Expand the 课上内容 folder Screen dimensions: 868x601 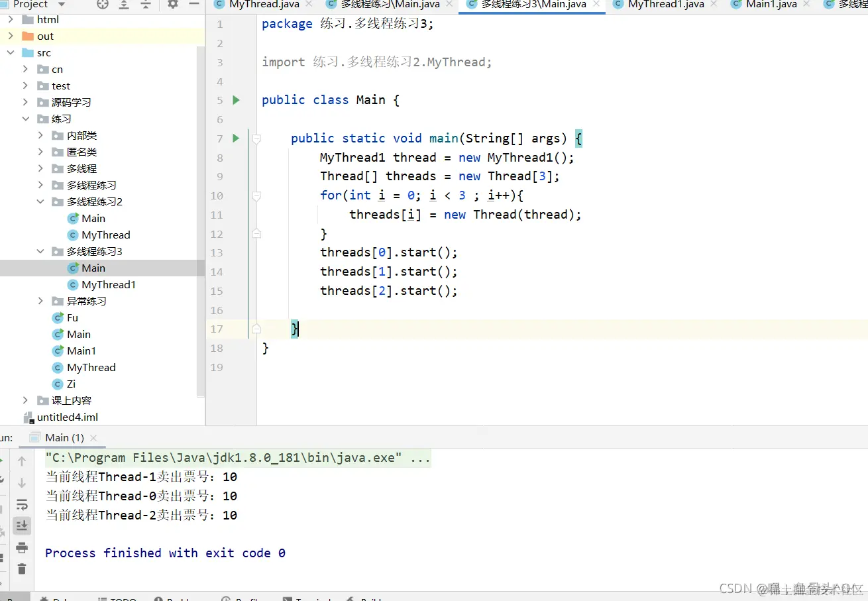click(25, 400)
